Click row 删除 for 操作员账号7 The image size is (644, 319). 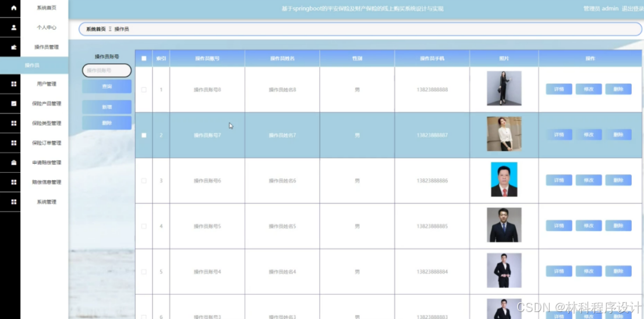pos(618,134)
